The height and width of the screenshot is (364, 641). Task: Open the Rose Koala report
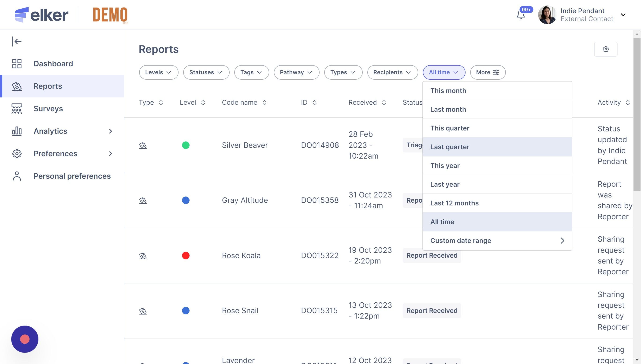241,256
